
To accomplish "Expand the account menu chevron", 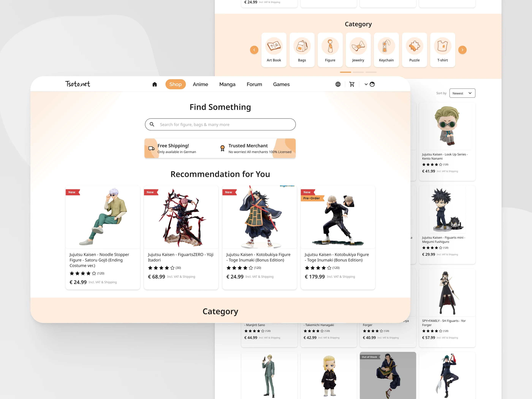I will tap(366, 84).
